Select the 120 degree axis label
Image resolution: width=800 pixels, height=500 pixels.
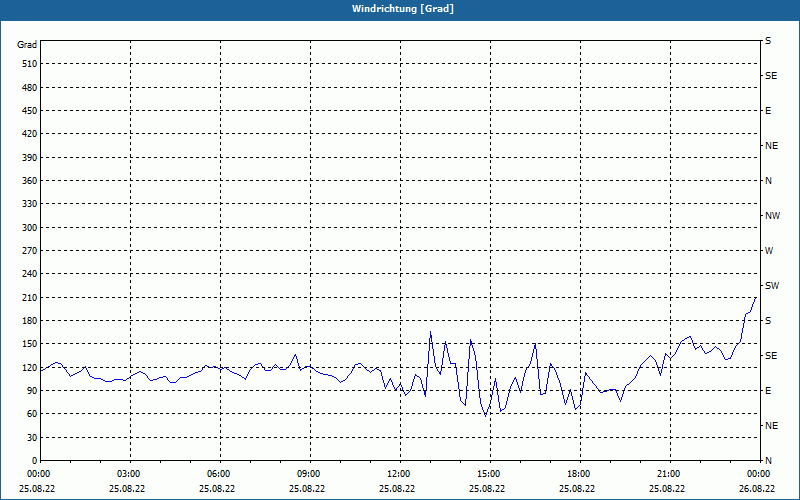click(x=30, y=367)
